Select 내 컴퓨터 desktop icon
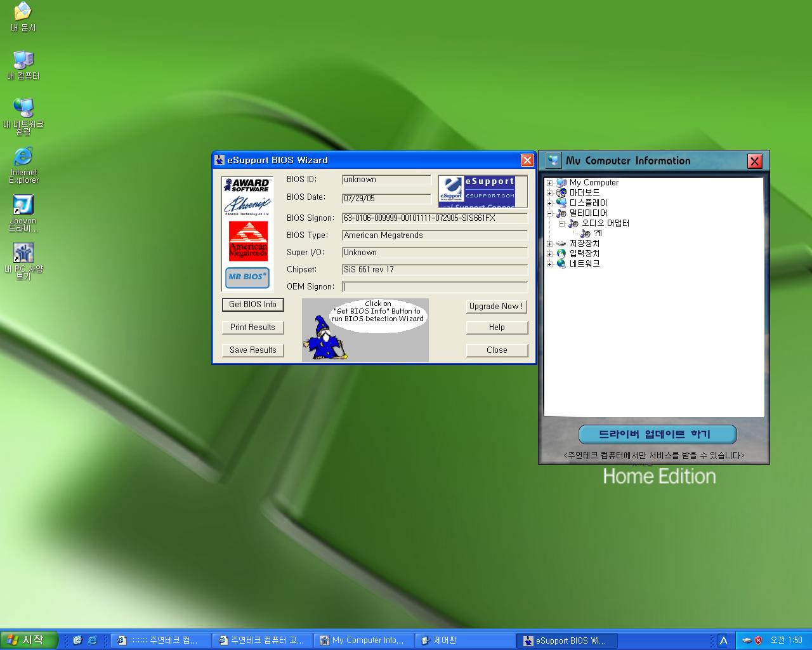 tap(23, 65)
